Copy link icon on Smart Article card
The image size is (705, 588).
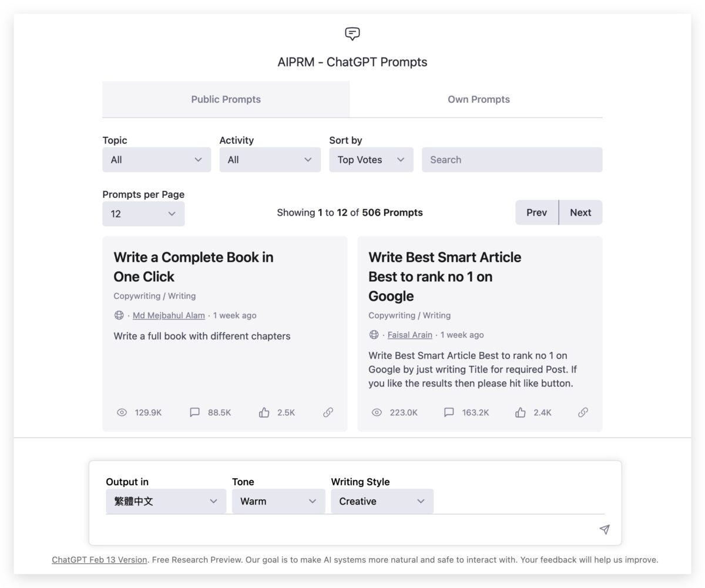(583, 412)
